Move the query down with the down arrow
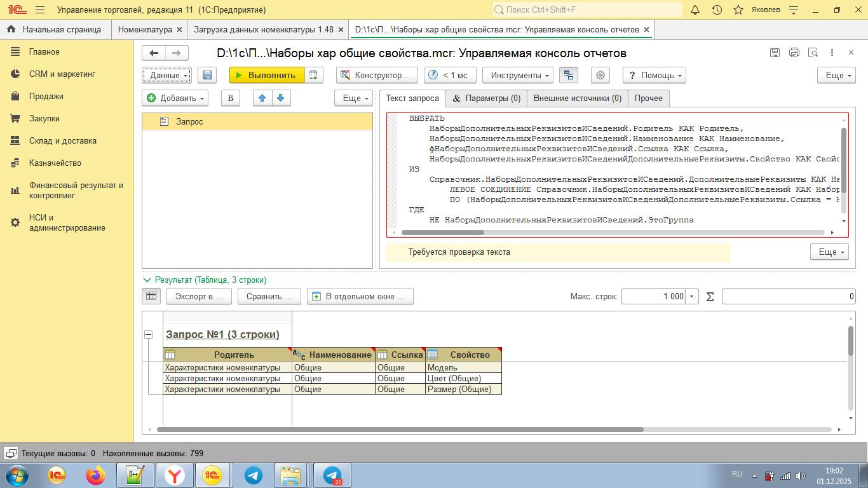The height and width of the screenshot is (488, 868). (281, 98)
